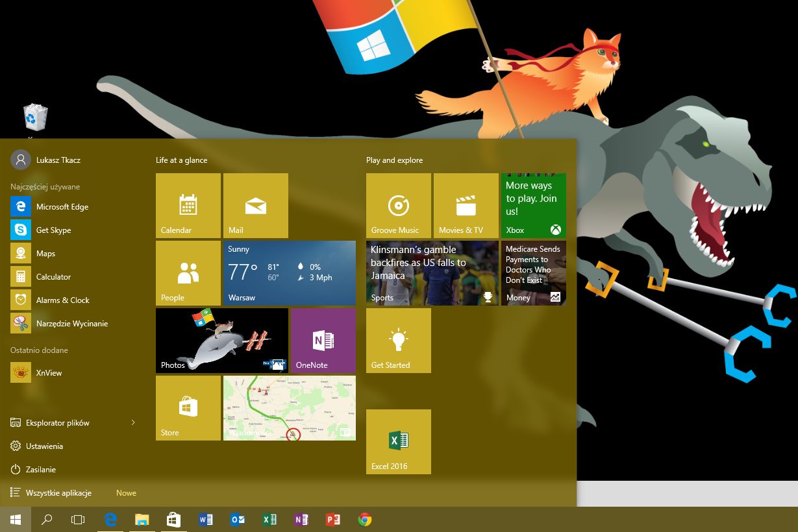798x532 pixels.
Task: Launch OneNote from the taskbar
Action: pyautogui.click(x=301, y=519)
